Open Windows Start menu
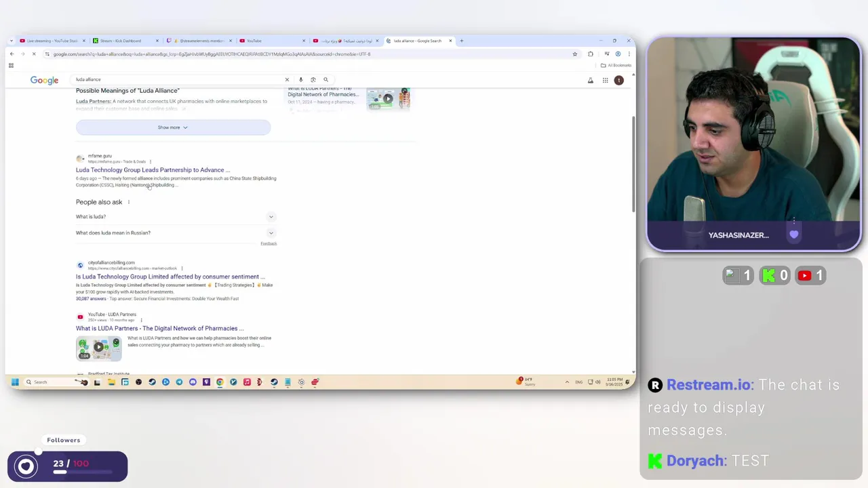The image size is (868, 488). tap(15, 382)
